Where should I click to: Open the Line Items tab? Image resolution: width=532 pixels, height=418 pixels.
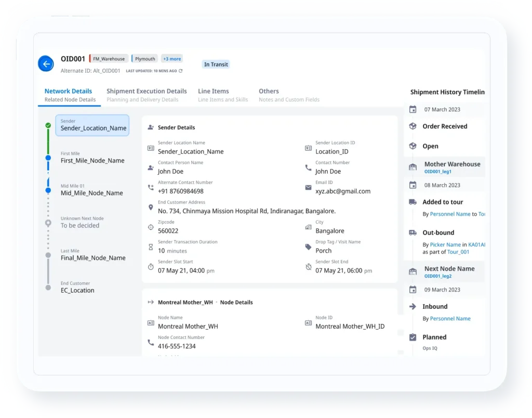pyautogui.click(x=214, y=91)
